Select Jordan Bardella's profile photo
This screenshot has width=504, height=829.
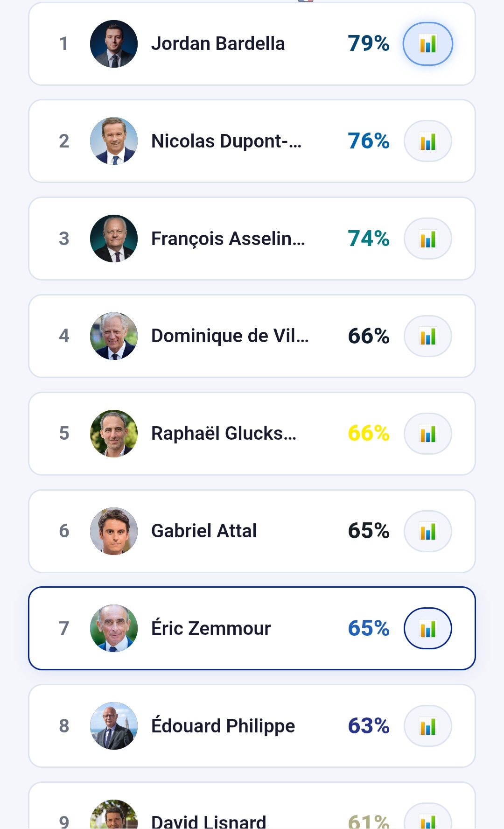pyautogui.click(x=114, y=44)
